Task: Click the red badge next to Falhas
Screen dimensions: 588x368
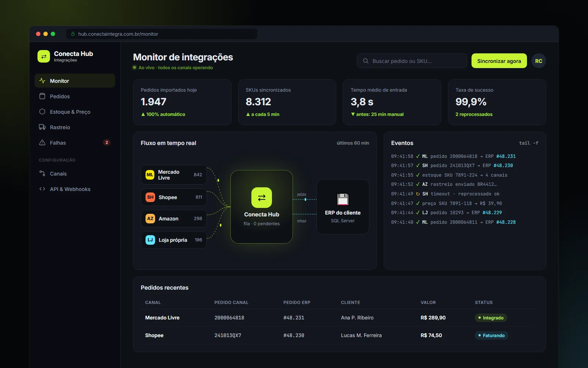Action: [107, 142]
